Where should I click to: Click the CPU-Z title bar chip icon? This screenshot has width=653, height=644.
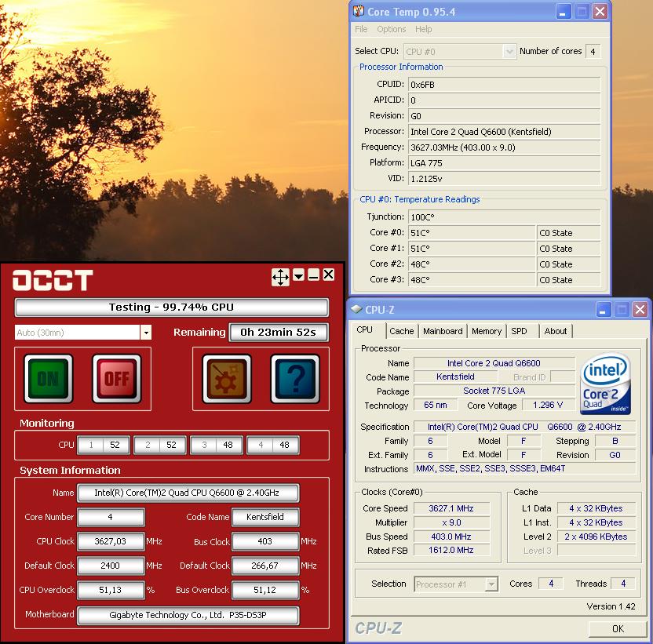pyautogui.click(x=356, y=309)
